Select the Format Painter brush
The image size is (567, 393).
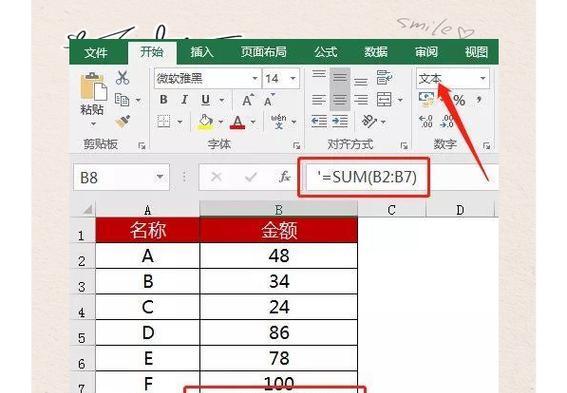click(x=122, y=121)
